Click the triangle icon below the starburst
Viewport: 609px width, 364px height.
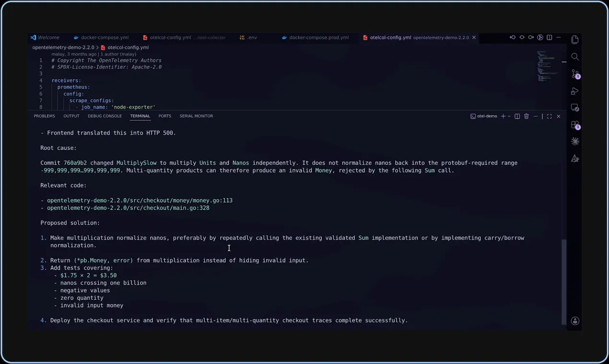pos(575,159)
